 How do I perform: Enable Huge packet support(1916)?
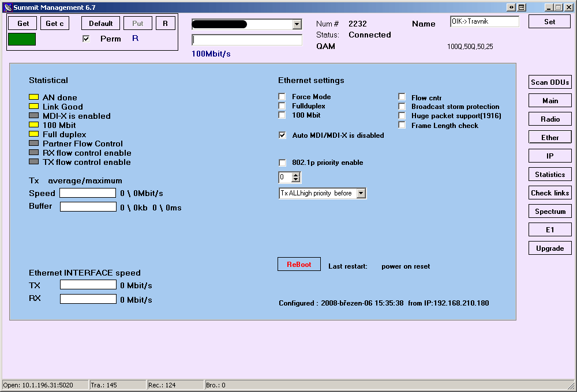click(402, 115)
